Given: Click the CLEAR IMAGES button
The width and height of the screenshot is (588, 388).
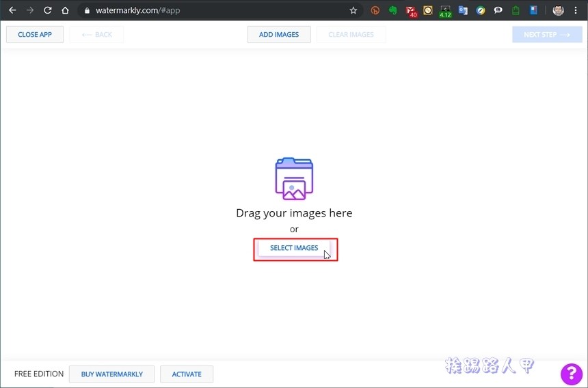Looking at the screenshot, I should (351, 34).
